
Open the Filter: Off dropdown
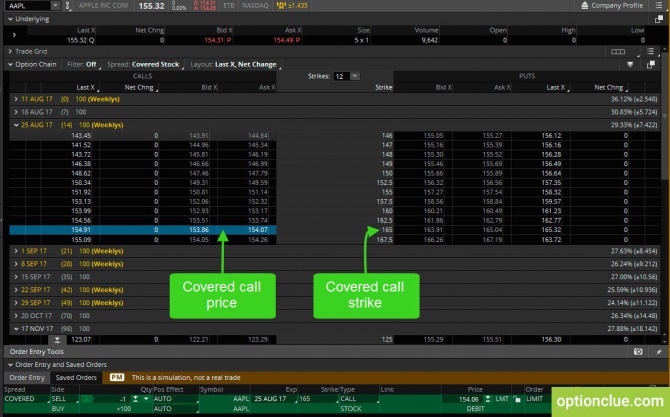click(x=82, y=65)
